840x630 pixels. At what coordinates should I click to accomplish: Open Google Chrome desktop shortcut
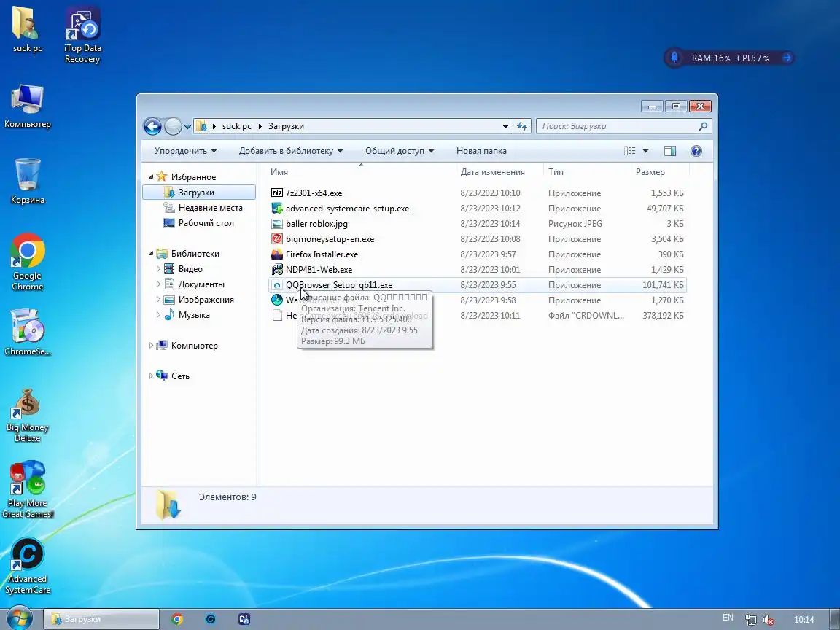click(x=27, y=262)
